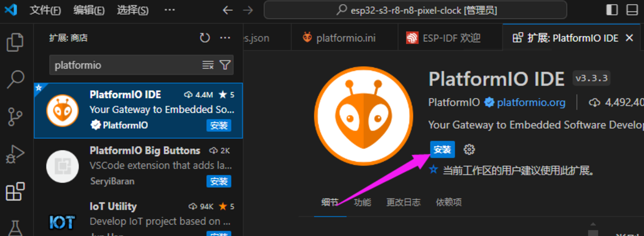Open the Explorer view in activity bar

(15, 42)
